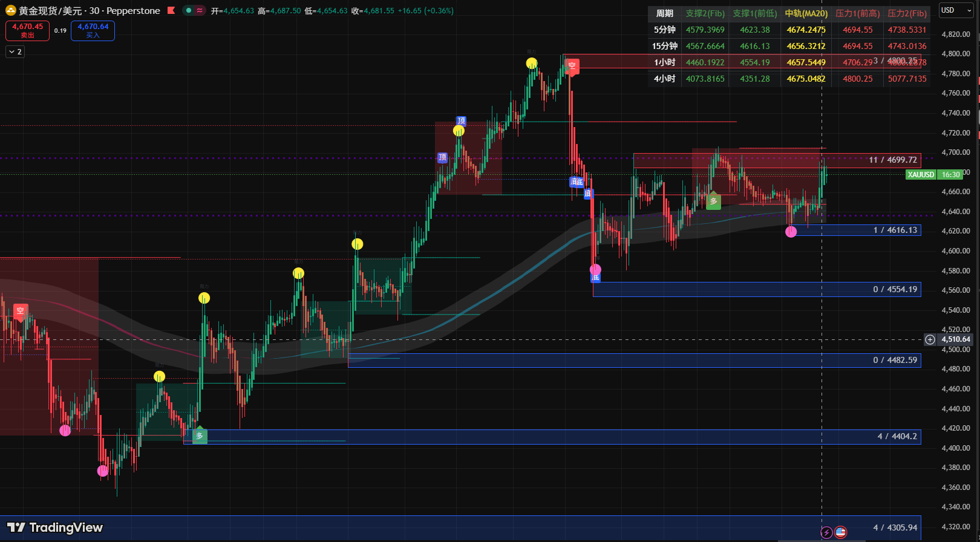This screenshot has width=980, height=542.
Task: Click the 中轨(MA20) table column header
Action: pos(806,13)
